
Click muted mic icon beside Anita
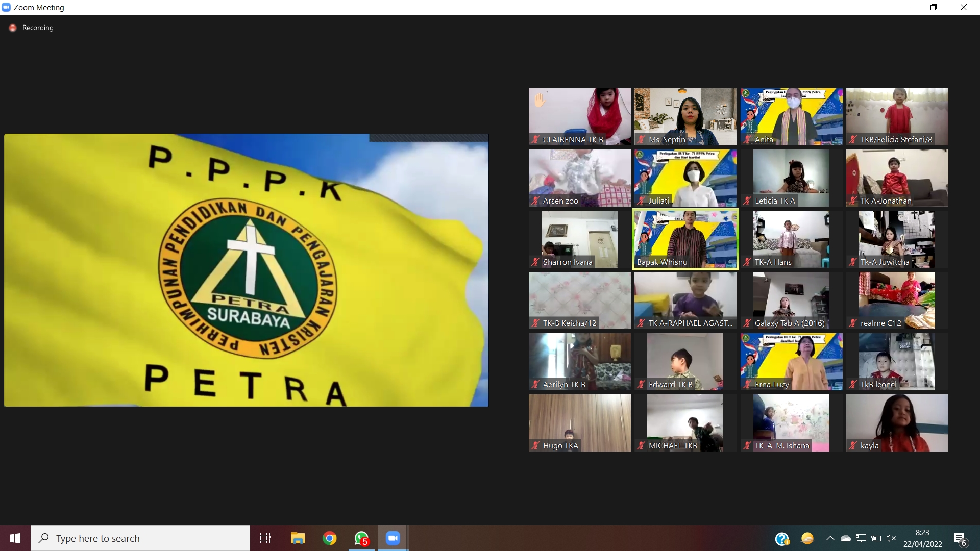747,139
